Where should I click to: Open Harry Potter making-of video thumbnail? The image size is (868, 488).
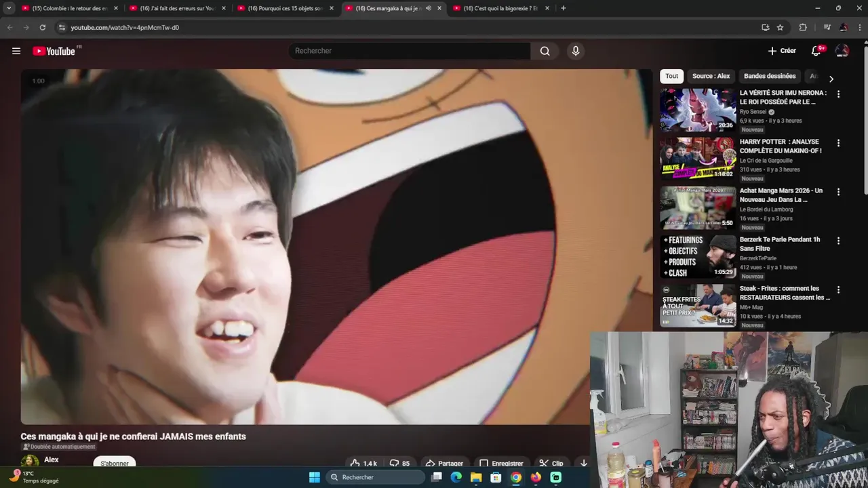click(698, 159)
